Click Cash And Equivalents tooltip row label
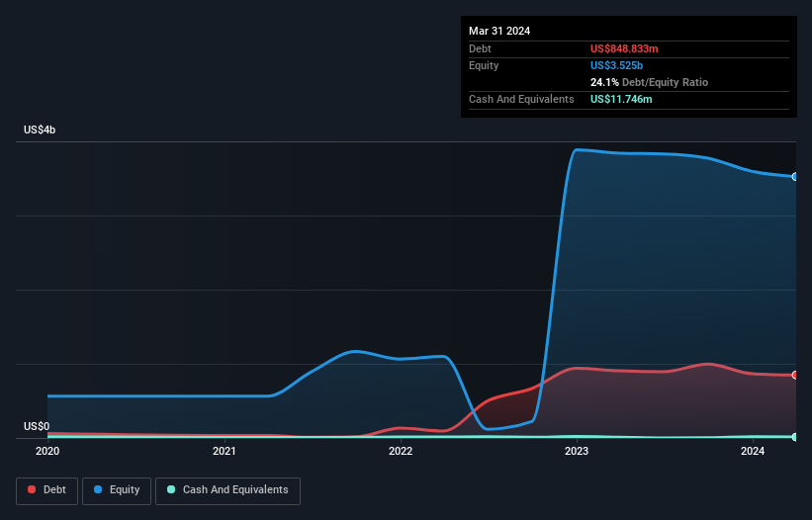 coord(521,99)
